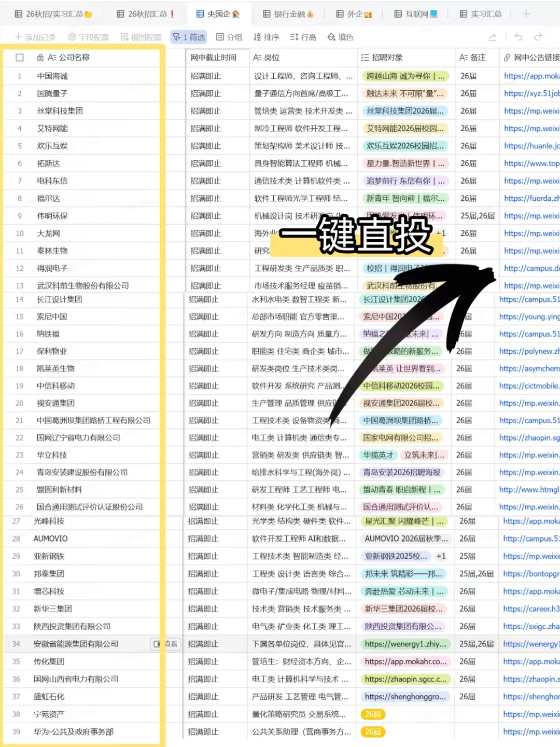
Task: Click the https://wenergy1.zhiy tag for 安徽省能源集团
Action: (x=405, y=644)
